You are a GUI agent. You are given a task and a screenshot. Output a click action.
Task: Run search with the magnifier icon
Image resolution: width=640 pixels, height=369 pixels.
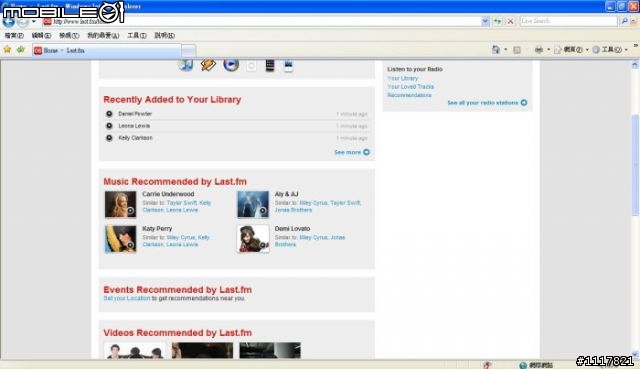624,21
